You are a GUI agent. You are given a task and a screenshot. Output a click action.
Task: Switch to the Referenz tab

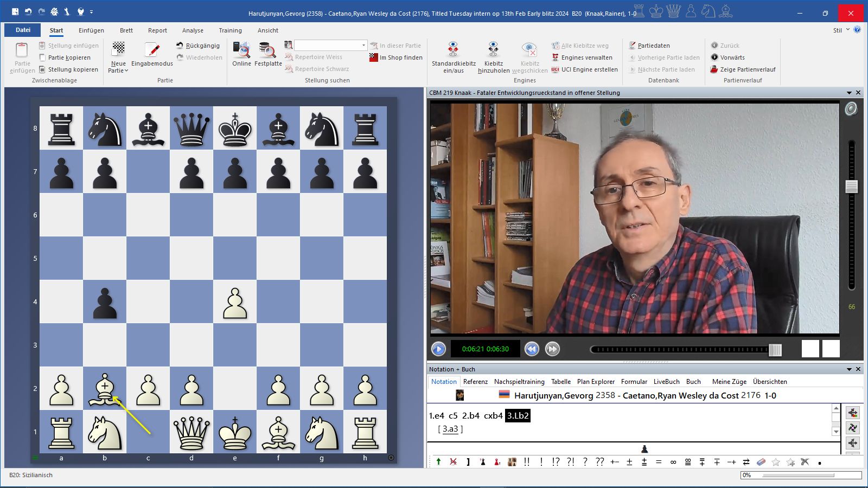pyautogui.click(x=475, y=382)
